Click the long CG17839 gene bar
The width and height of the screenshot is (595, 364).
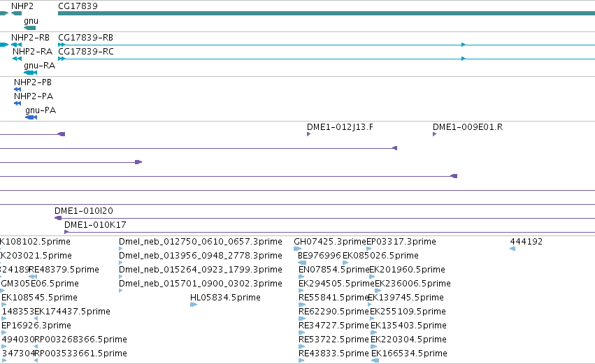(327, 13)
